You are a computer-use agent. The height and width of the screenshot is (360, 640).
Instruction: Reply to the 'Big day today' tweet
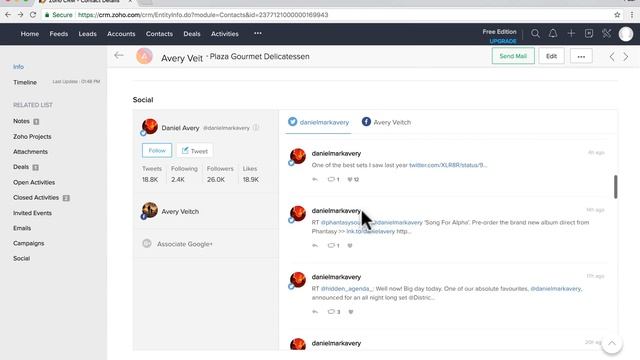point(315,311)
